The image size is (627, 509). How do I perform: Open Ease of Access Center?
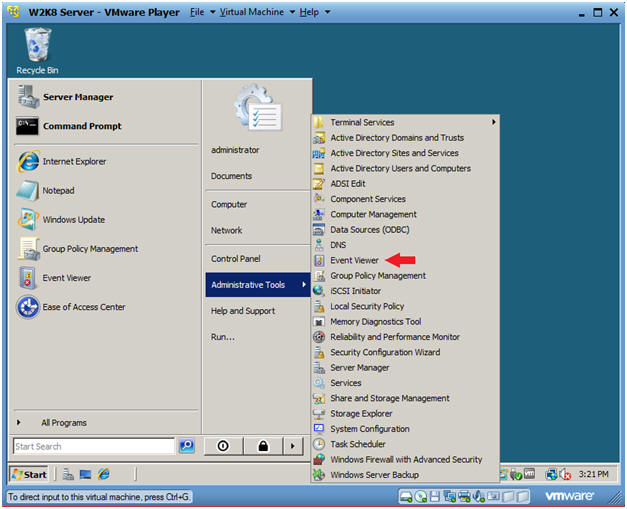(71, 307)
